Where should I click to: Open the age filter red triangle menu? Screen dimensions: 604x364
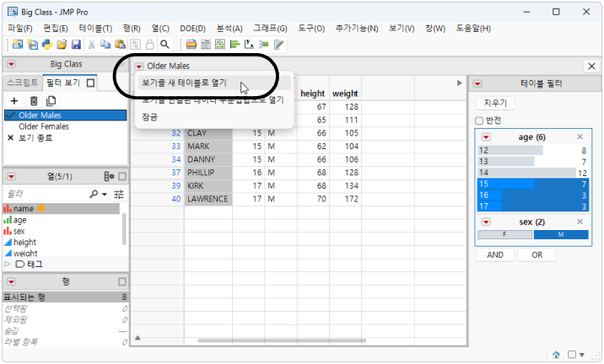pyautogui.click(x=486, y=137)
